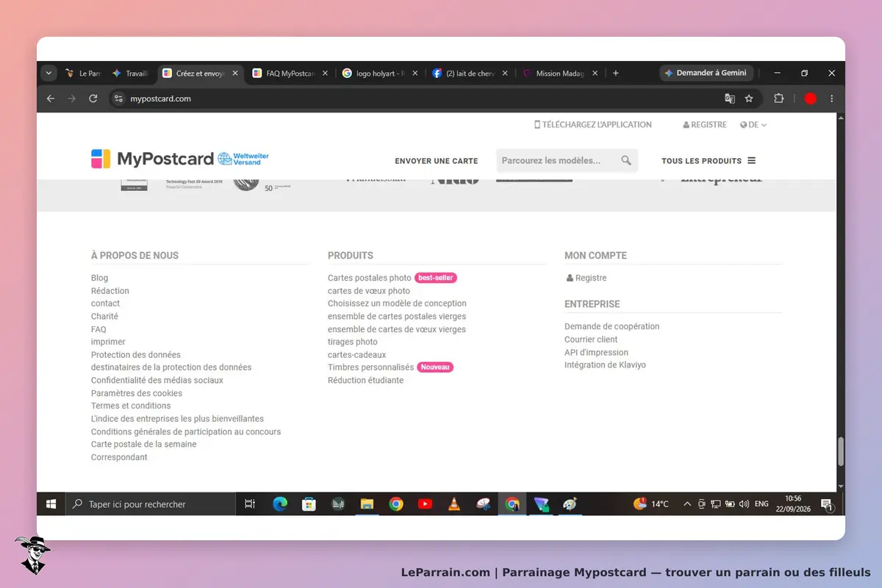Click Timbres personnalisés link
882x588 pixels.
370,367
